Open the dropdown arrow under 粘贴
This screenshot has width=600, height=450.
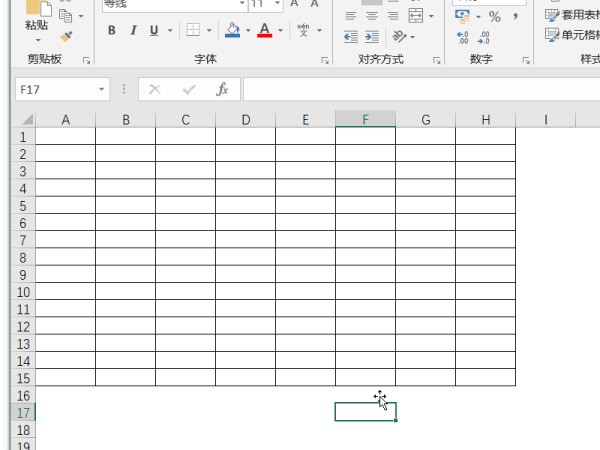pyautogui.click(x=38, y=40)
